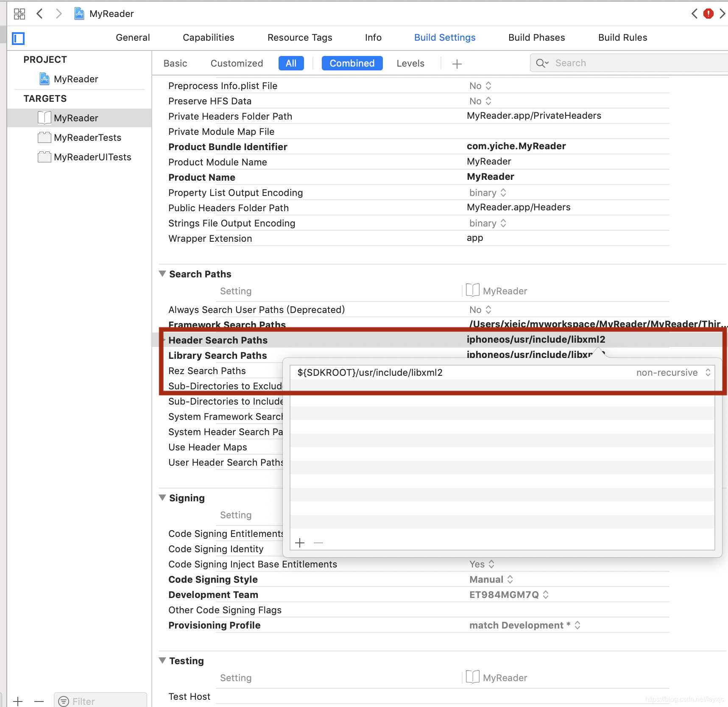Open the Build Rules tab
The width and height of the screenshot is (728, 707).
(623, 37)
